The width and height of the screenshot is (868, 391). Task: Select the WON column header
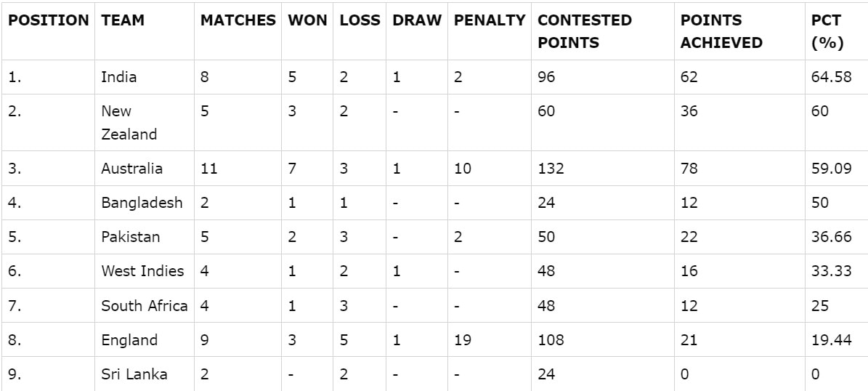click(x=307, y=20)
